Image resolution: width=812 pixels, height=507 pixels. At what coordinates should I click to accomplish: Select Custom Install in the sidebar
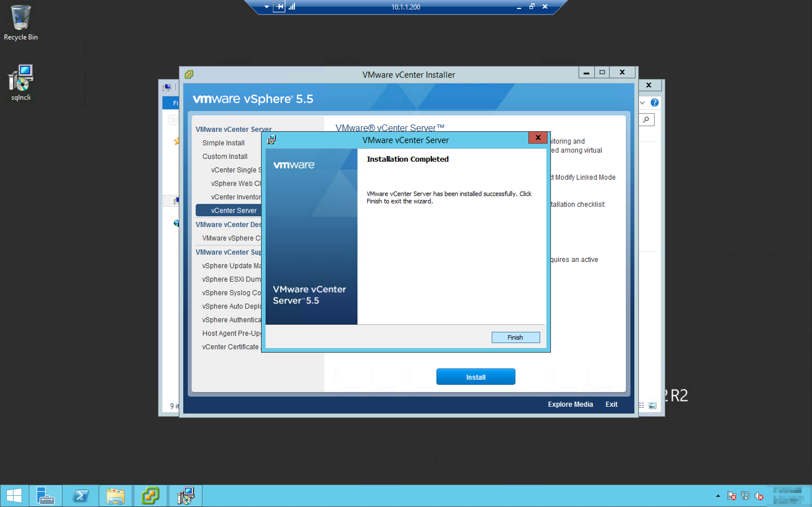point(224,156)
